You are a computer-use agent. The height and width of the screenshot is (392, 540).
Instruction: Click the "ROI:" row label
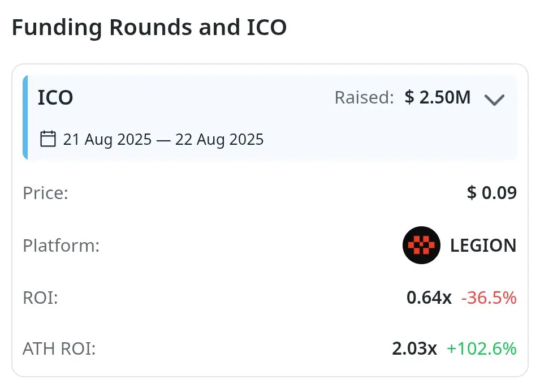(x=40, y=298)
